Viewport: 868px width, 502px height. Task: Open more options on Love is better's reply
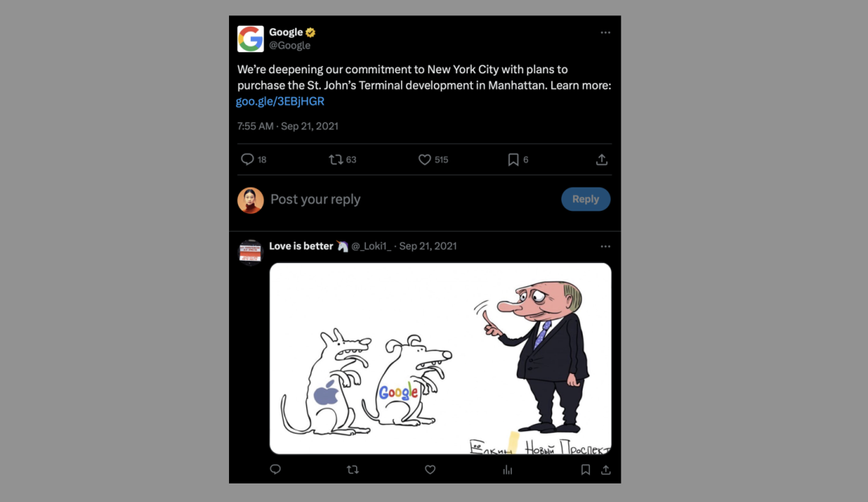(605, 246)
